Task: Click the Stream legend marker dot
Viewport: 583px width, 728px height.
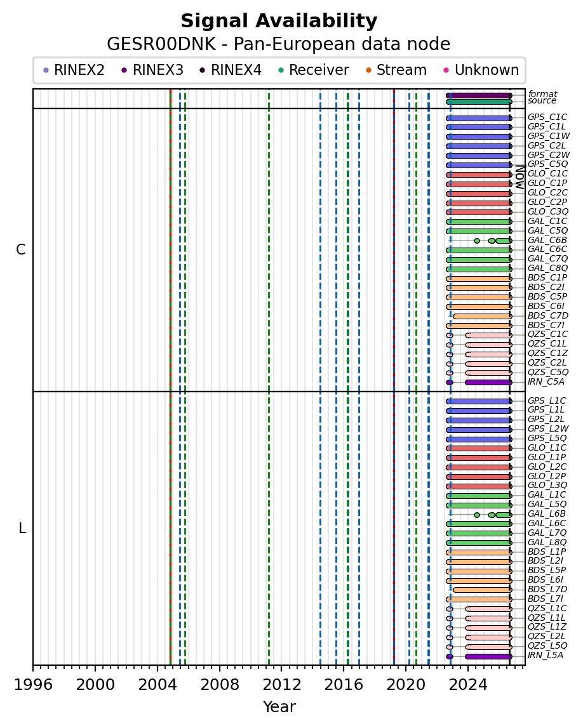Action: tap(368, 70)
